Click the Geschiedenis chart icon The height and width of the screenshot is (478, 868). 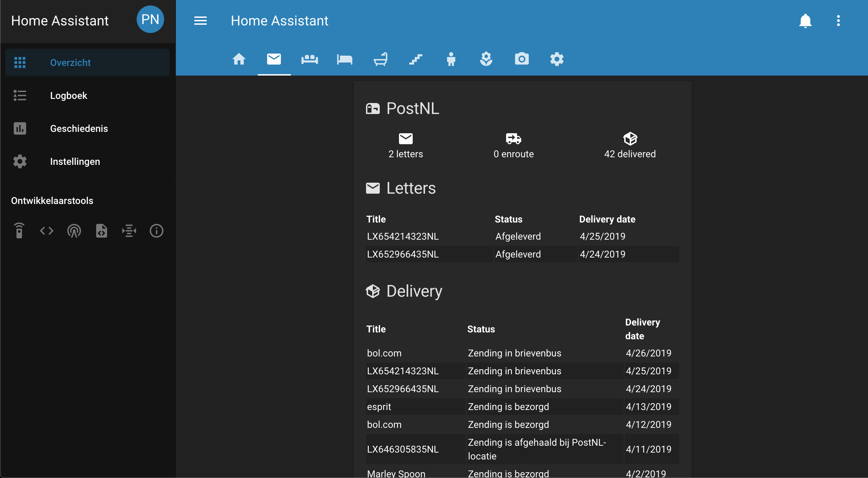pyautogui.click(x=20, y=128)
